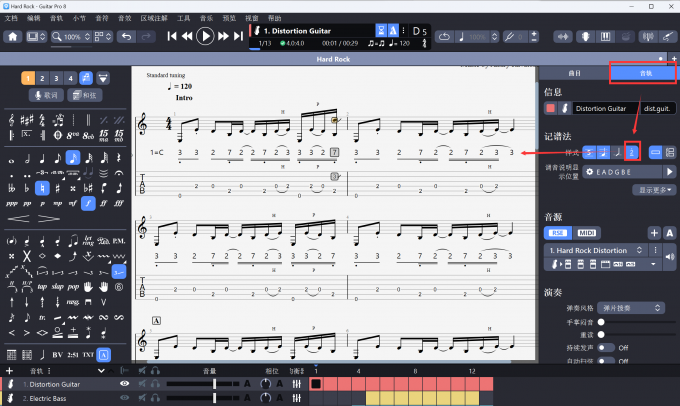Image resolution: width=680 pixels, height=406 pixels.
Task: Click the 和弦 (chord) diagram button
Action: click(x=85, y=95)
